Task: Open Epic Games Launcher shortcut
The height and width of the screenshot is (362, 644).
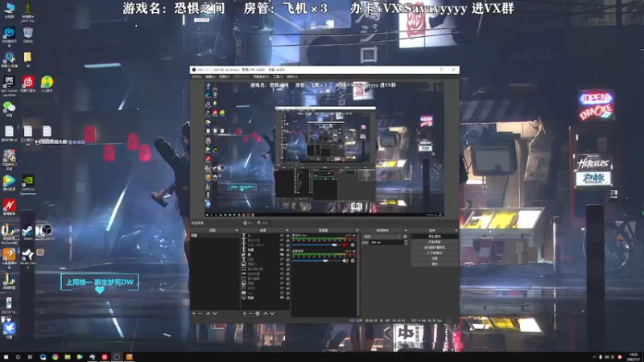Action: [9, 84]
